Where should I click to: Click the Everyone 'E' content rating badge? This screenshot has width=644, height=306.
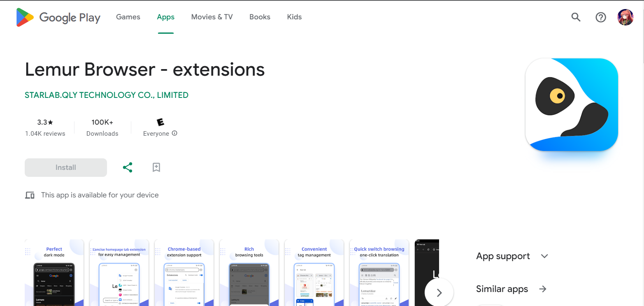click(160, 122)
